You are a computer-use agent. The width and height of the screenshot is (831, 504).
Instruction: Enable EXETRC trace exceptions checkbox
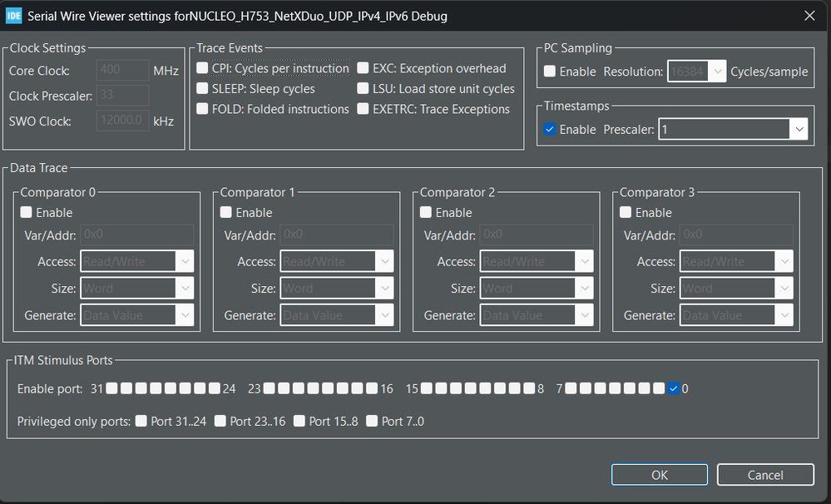pyautogui.click(x=364, y=109)
